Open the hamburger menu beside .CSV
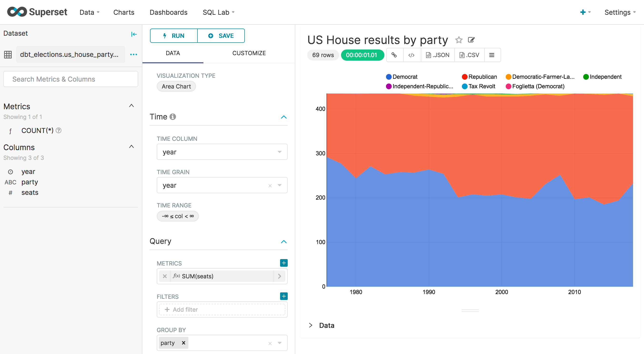The width and height of the screenshot is (644, 354). click(x=492, y=55)
